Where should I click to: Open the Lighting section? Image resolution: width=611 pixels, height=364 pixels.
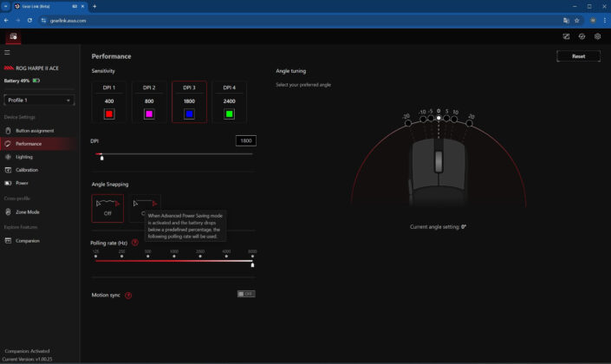24,157
